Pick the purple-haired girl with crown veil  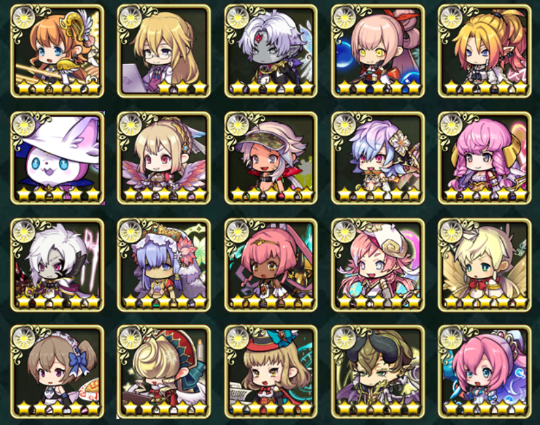[x=164, y=265]
